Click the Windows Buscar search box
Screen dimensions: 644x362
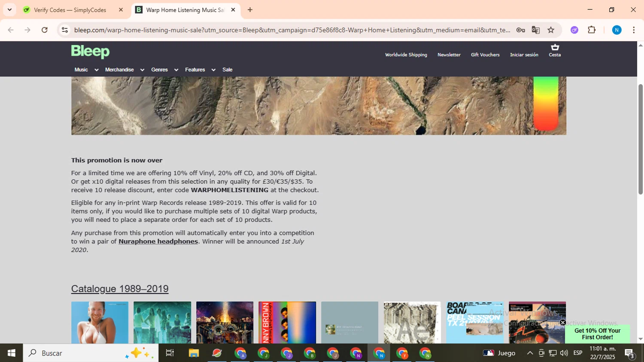pos(91,353)
